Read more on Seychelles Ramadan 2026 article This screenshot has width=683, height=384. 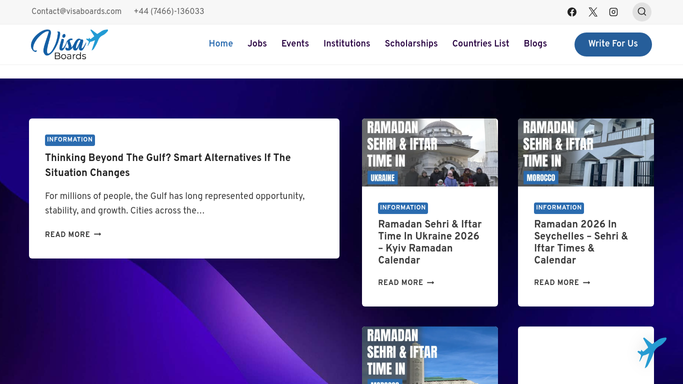click(562, 283)
